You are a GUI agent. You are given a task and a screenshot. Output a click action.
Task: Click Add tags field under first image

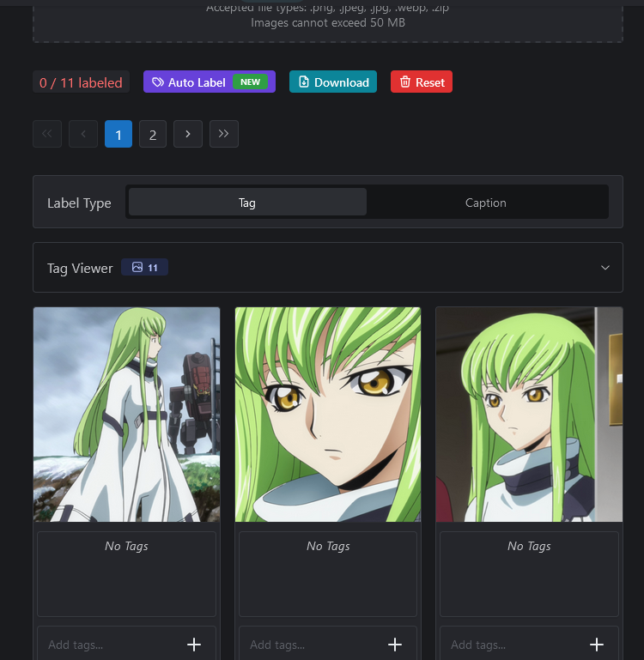(113, 644)
